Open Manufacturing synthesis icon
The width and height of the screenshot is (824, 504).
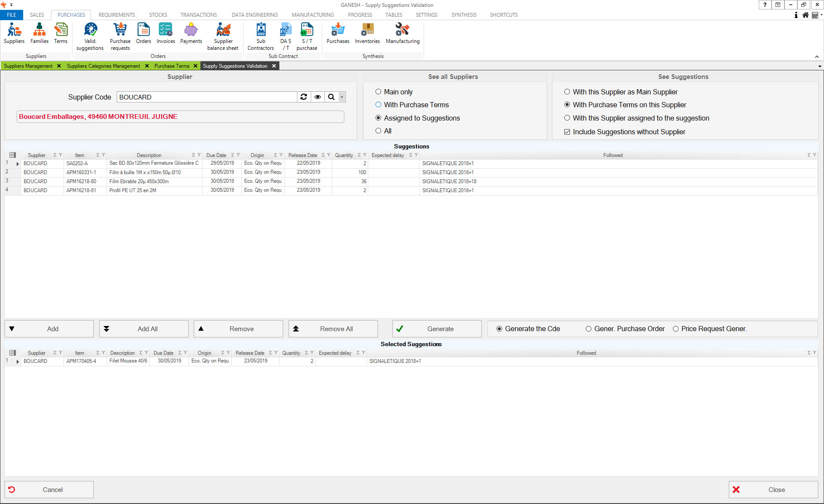[402, 30]
